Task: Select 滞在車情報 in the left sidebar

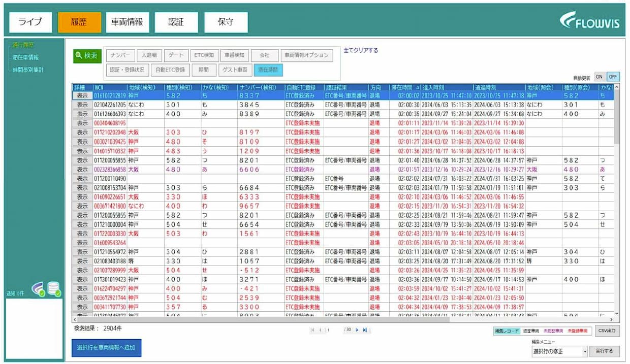Action: point(26,57)
